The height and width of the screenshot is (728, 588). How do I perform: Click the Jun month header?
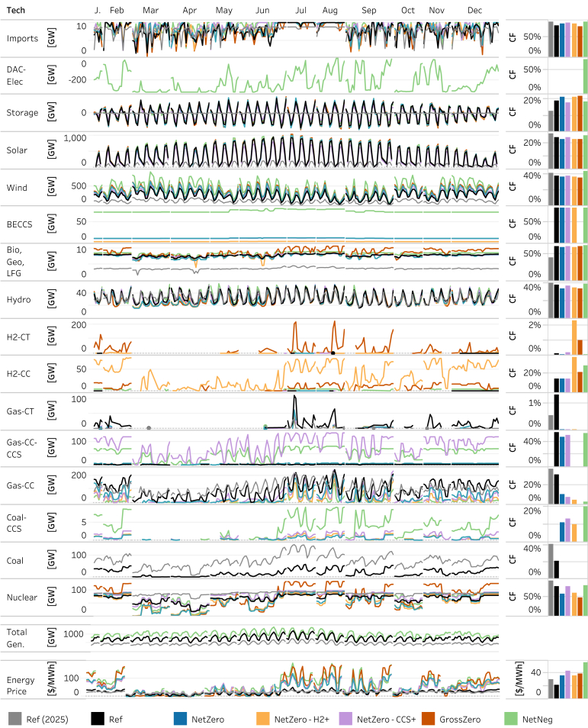coord(262,10)
